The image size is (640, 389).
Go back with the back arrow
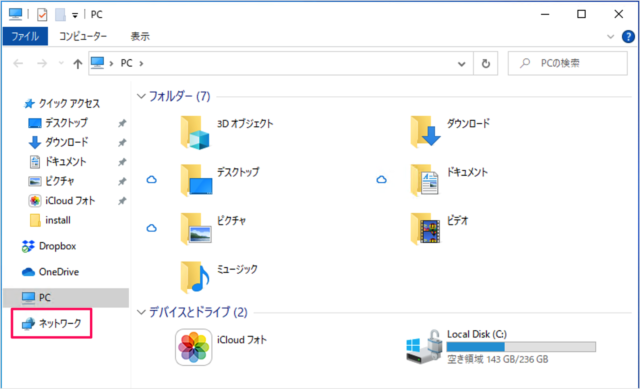point(18,63)
